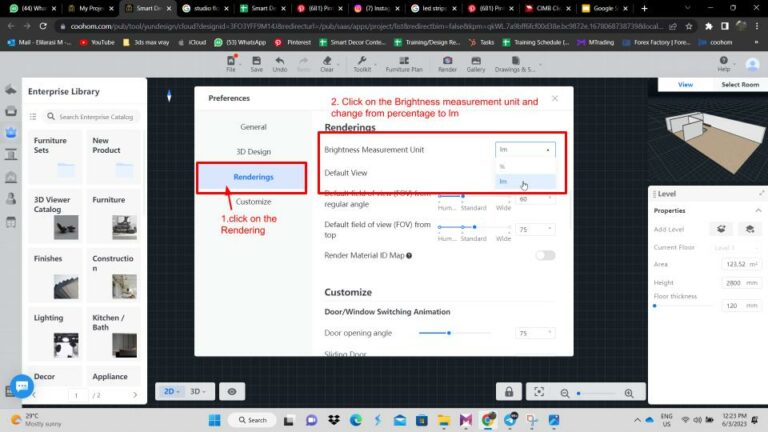Open the 3D view mode dropdown

click(198, 391)
